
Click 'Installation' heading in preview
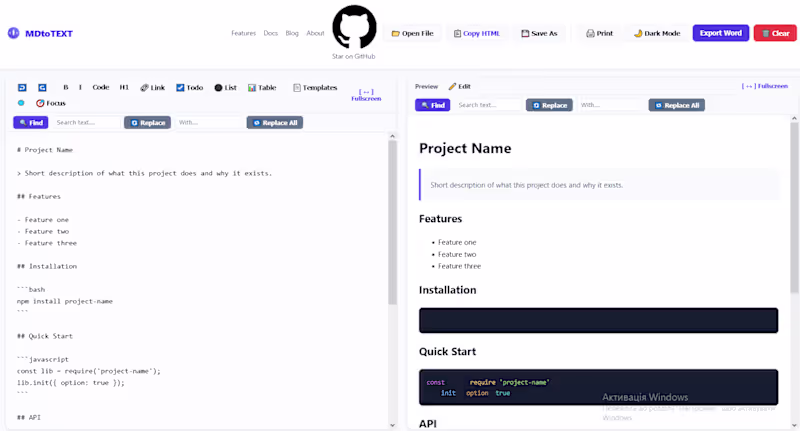[447, 290]
